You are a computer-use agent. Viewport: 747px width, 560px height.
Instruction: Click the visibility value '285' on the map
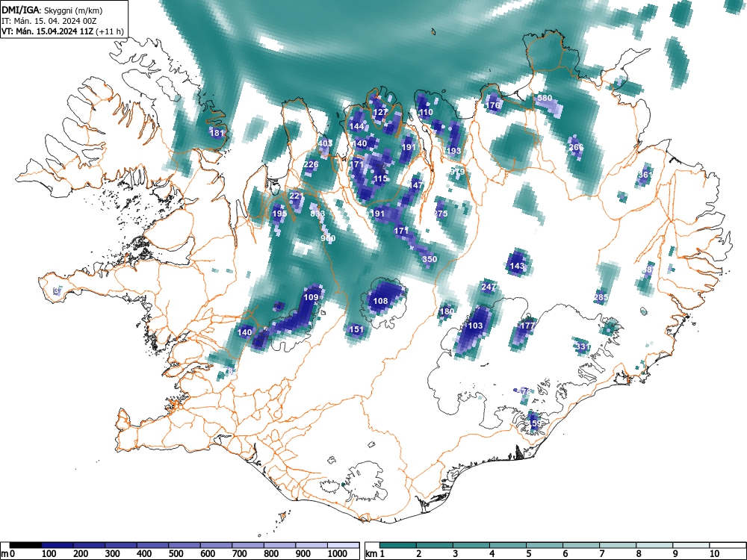[601, 298]
